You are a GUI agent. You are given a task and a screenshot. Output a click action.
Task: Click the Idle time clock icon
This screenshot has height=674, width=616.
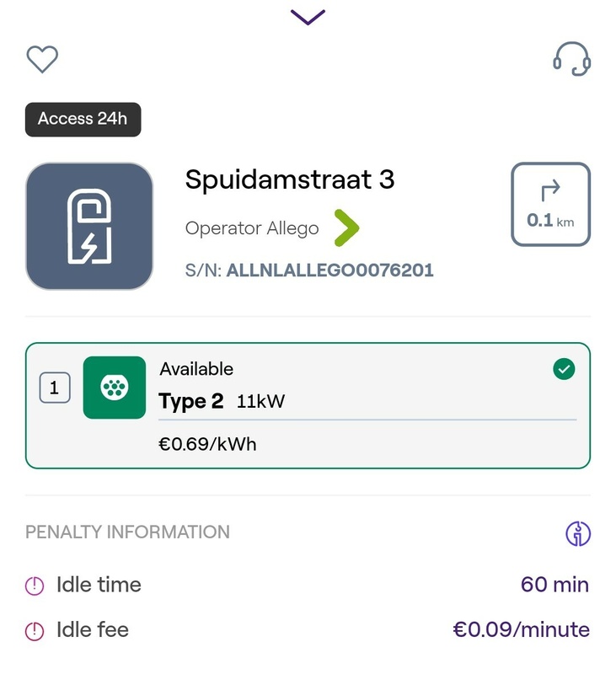(x=35, y=586)
